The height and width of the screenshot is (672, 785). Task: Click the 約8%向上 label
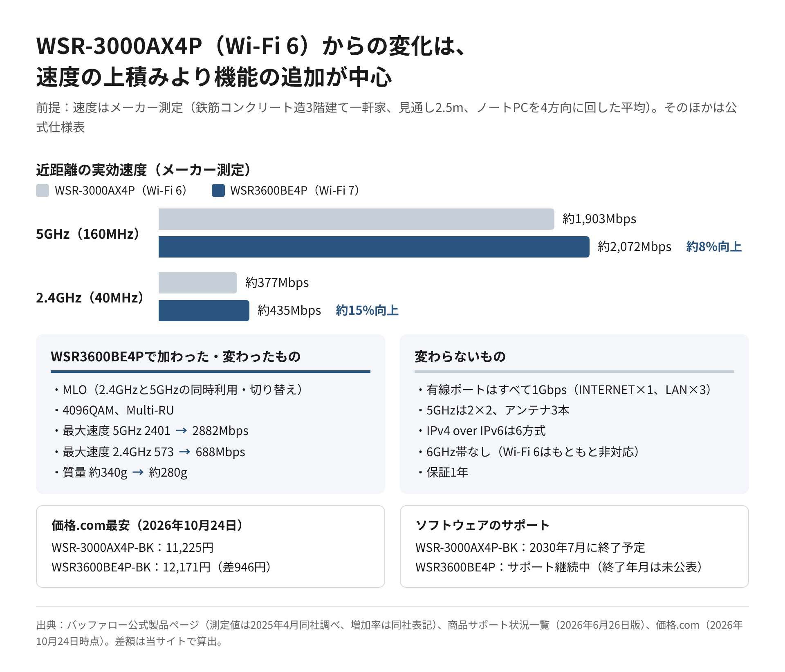pos(714,247)
